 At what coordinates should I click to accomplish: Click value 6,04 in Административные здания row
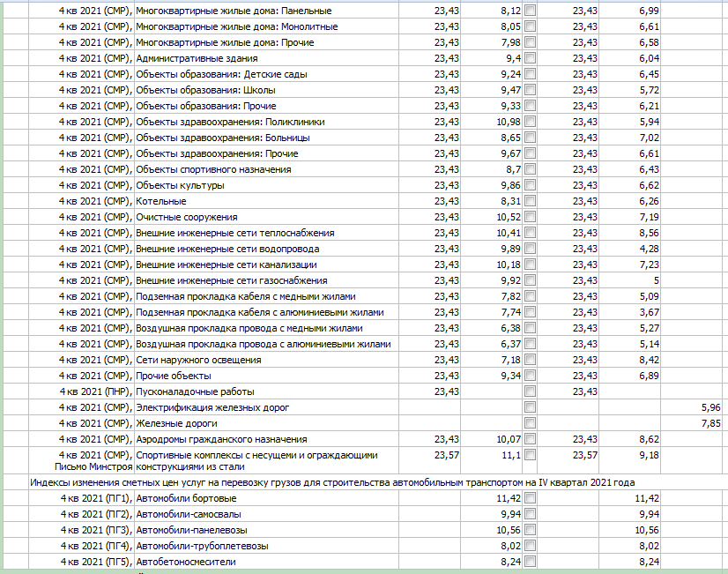pyautogui.click(x=649, y=58)
